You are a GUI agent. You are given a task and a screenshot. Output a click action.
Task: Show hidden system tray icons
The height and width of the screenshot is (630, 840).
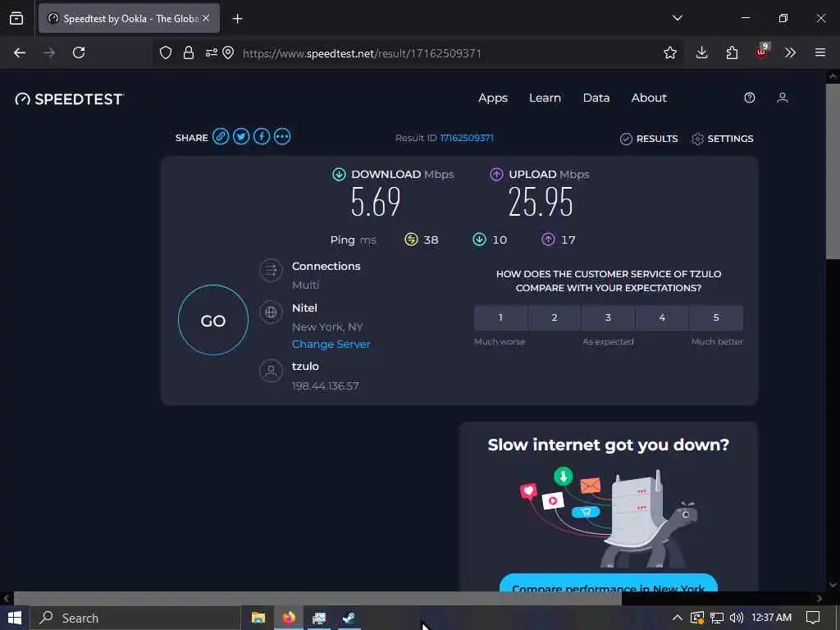point(677,618)
